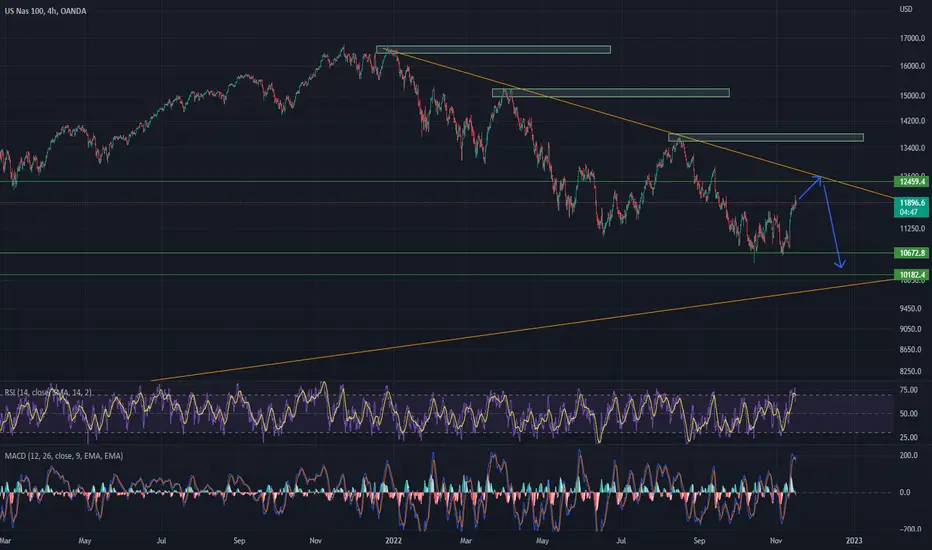Screen dimensions: 932x550
Task: Select the MACD (12, 26, close, 9, EMA, EMA) legend
Action: coord(64,456)
